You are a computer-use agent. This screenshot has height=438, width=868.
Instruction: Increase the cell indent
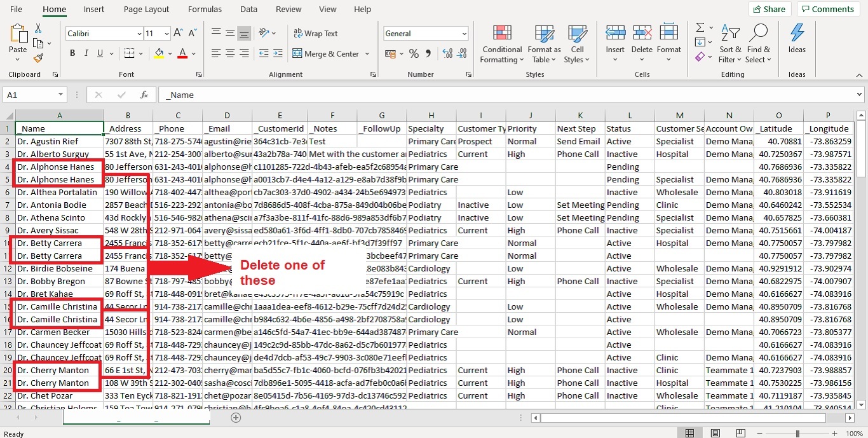tap(278, 53)
